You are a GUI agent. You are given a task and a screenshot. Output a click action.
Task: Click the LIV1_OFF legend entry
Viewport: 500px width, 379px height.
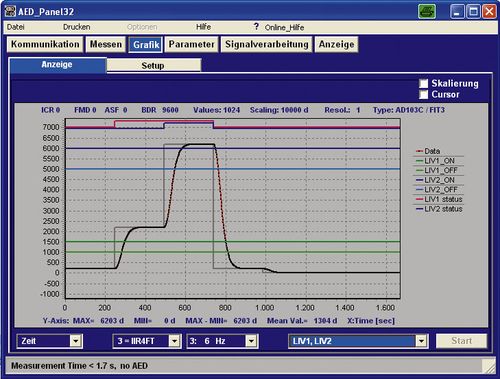point(437,170)
